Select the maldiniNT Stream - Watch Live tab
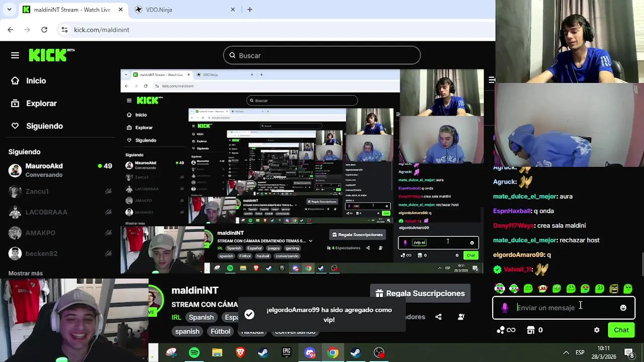 (x=72, y=10)
